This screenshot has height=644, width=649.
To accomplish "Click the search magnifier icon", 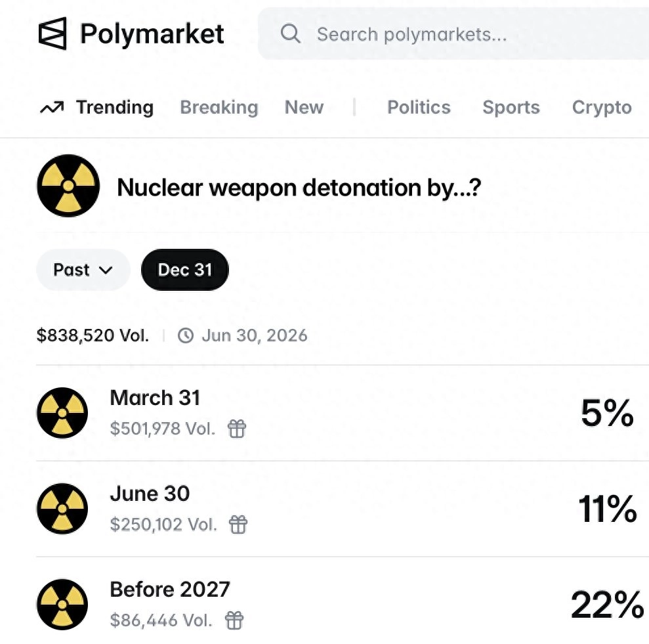I will click(x=289, y=33).
